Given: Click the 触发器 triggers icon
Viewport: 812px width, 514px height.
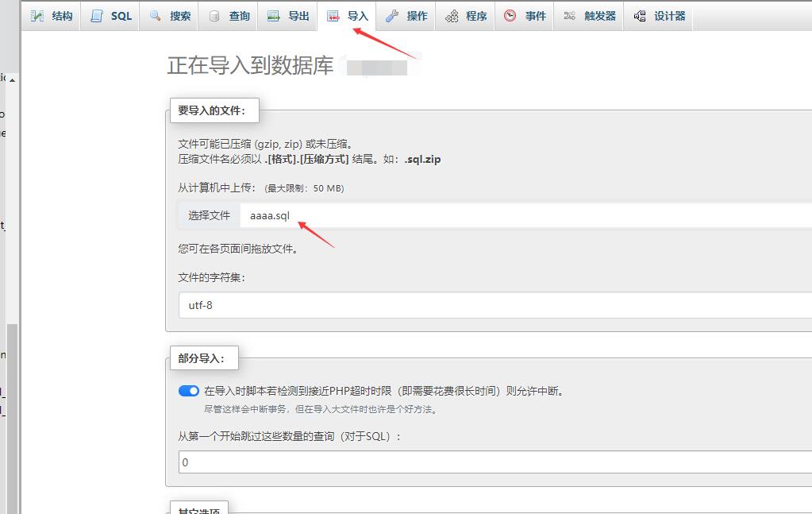Looking at the screenshot, I should pos(570,16).
